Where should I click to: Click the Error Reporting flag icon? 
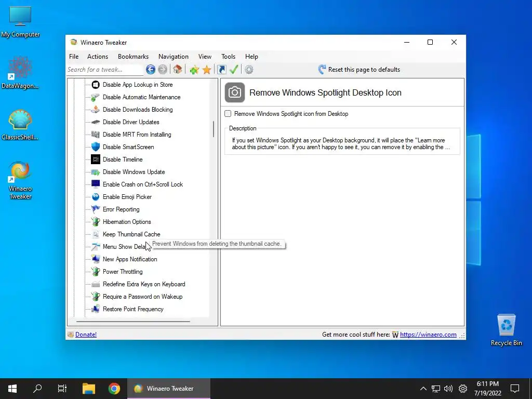point(96,209)
